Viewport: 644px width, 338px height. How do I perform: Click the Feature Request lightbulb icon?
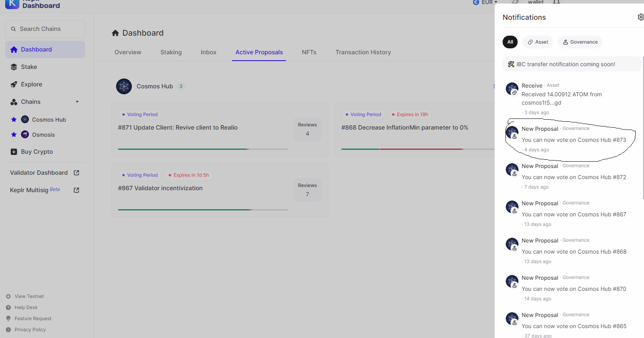[8, 319]
